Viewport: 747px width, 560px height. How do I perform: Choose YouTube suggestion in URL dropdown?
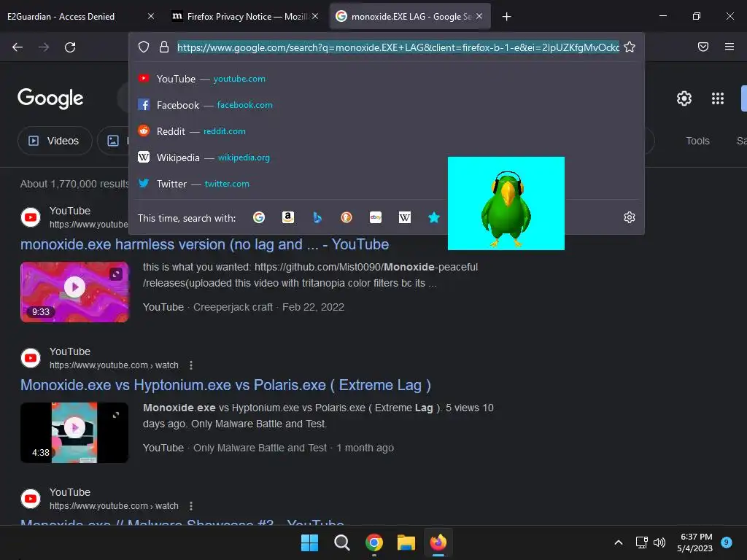click(387, 79)
